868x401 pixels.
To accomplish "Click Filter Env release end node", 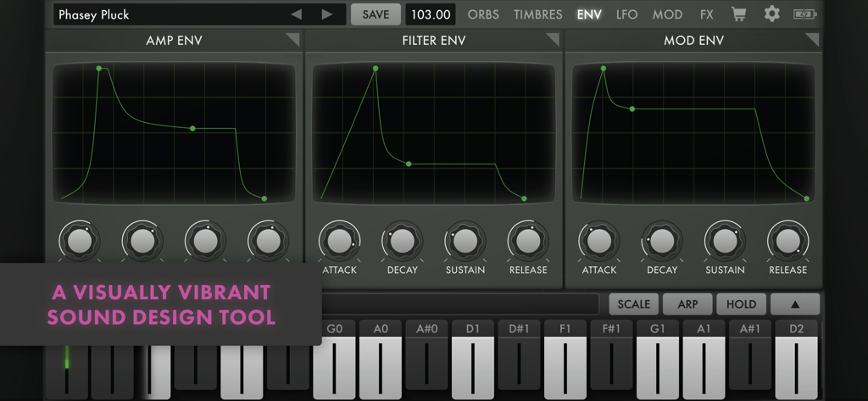I will tap(524, 198).
